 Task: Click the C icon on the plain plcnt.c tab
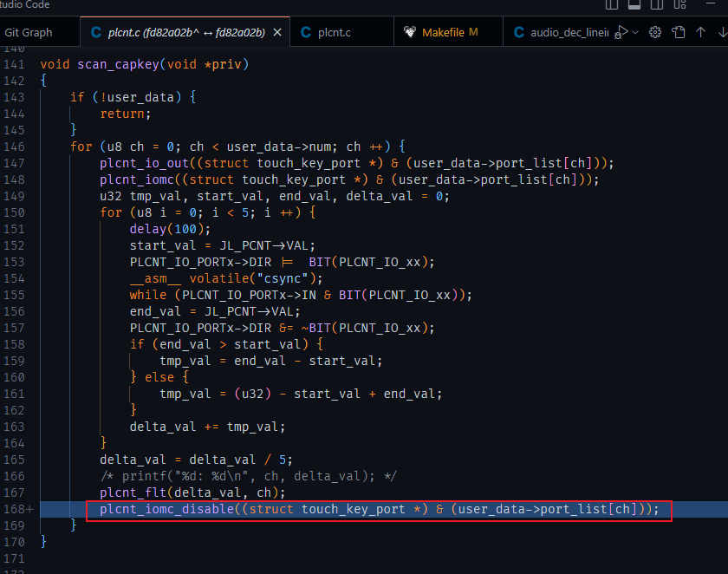tap(306, 32)
